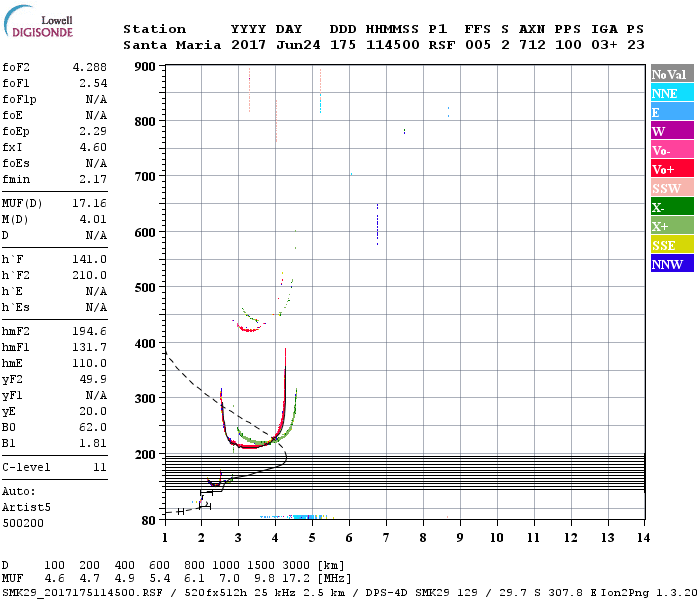
Task: Click the hmF2 value 194.6
Action: pos(90,331)
